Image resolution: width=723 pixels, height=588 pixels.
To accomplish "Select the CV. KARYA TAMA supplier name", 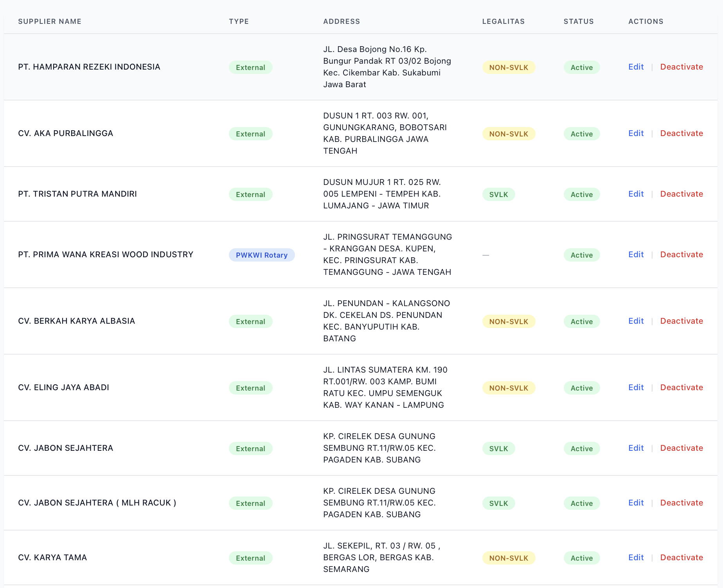I will [x=52, y=558].
